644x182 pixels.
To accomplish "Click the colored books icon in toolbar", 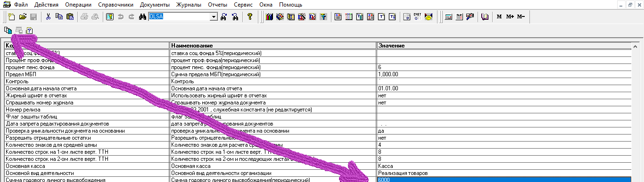I will click(269, 17).
